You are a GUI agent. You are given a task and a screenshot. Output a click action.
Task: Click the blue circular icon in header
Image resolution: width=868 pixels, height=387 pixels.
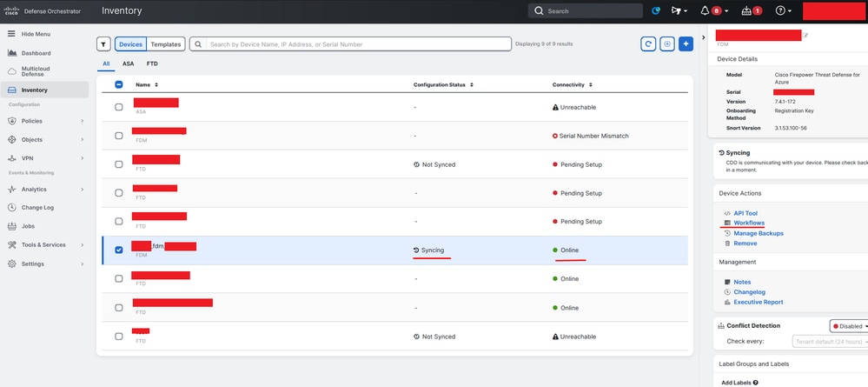point(656,10)
